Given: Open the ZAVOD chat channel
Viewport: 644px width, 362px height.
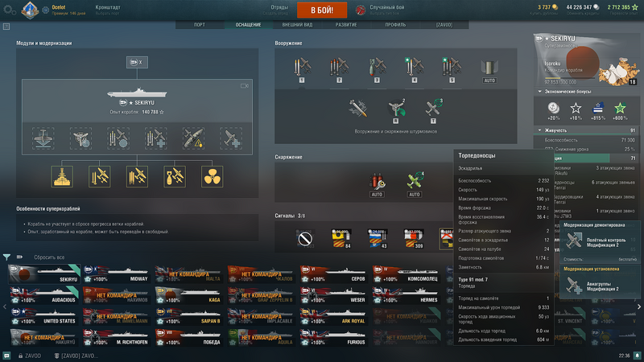Looking at the screenshot, I should 29,356.
